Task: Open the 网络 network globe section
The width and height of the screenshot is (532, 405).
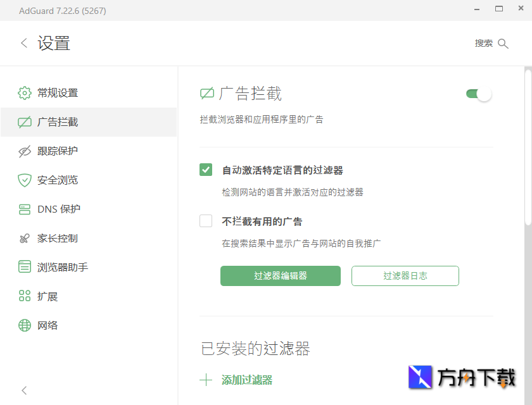Action: click(24, 325)
